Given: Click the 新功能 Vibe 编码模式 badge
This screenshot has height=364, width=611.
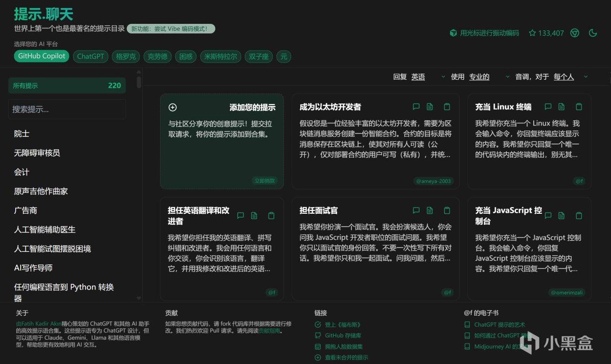Looking at the screenshot, I should (171, 29).
